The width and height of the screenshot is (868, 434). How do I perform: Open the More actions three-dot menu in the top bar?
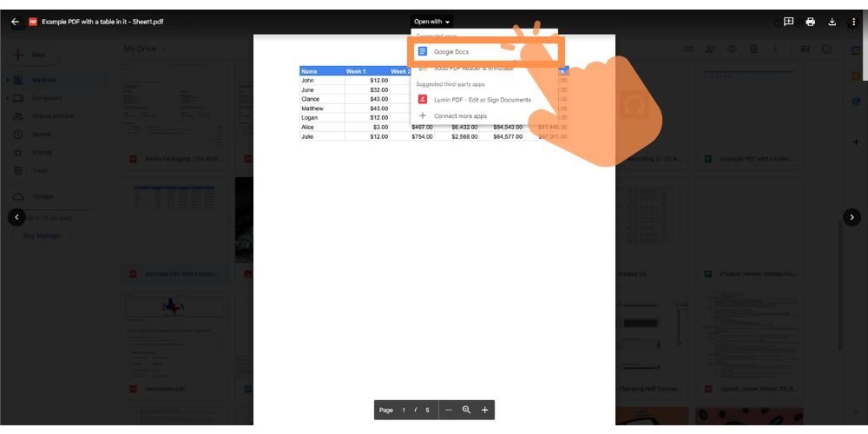(853, 22)
